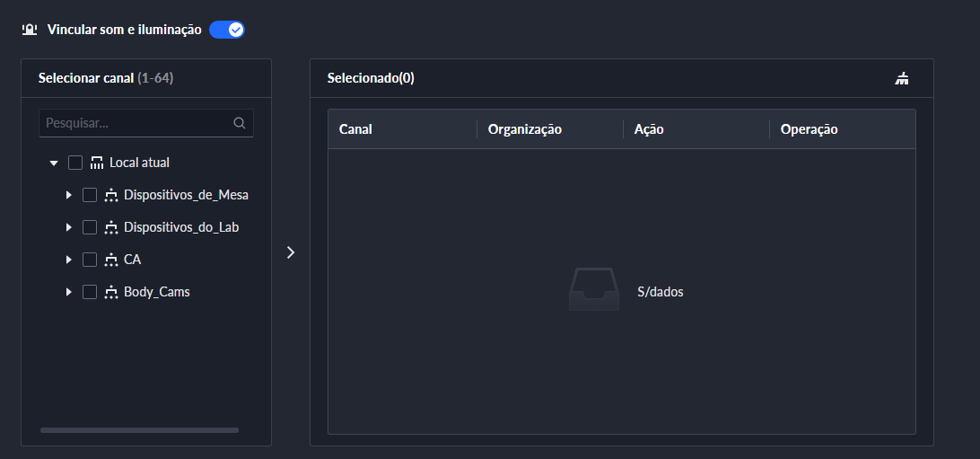Click the clear-all broom icon in Selecionado header

click(902, 79)
